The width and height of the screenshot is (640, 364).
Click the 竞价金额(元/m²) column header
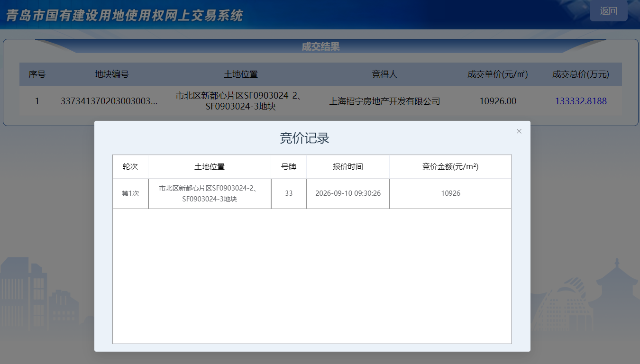click(x=450, y=167)
